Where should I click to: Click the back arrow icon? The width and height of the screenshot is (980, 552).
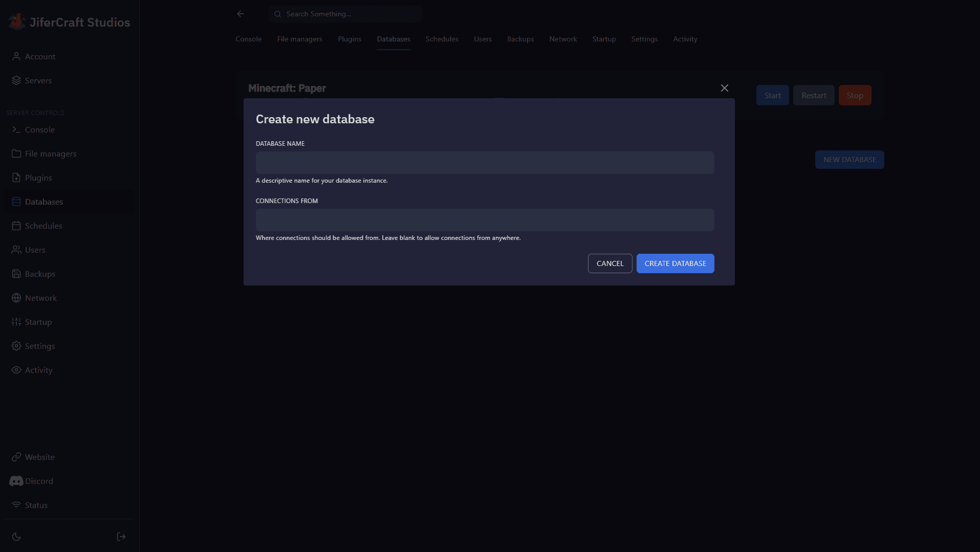[241, 14]
